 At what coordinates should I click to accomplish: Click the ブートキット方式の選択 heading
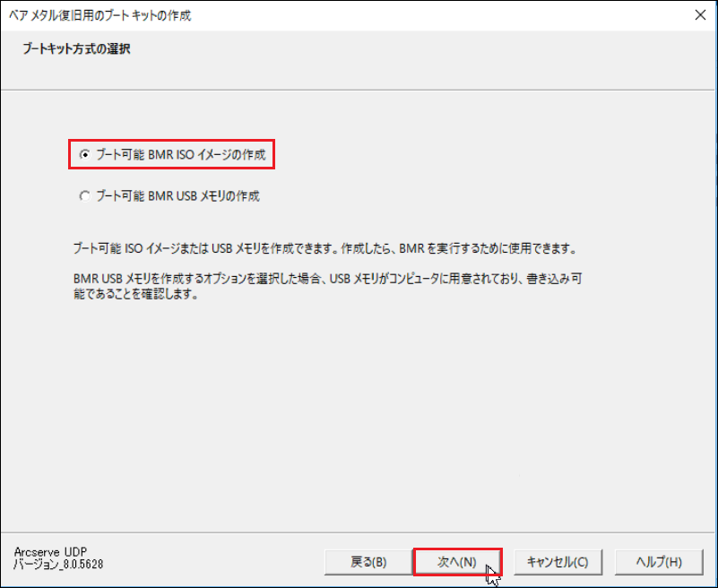coord(76,48)
